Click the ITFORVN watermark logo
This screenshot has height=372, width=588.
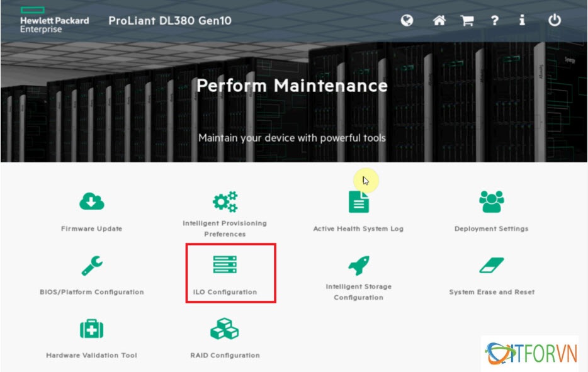click(x=533, y=354)
